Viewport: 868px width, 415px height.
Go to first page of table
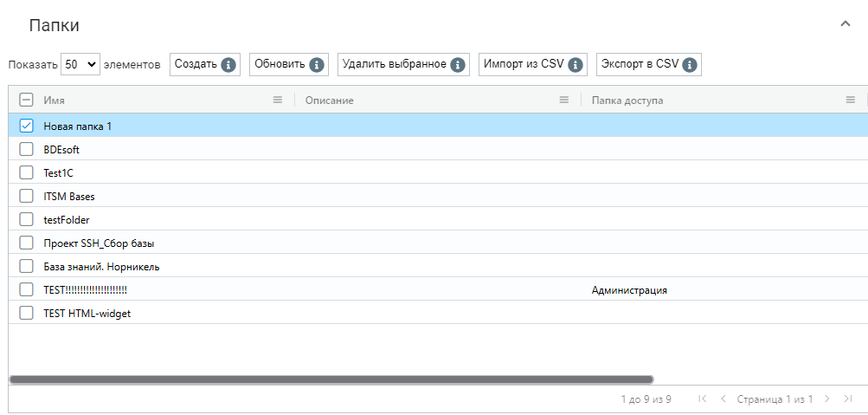703,399
